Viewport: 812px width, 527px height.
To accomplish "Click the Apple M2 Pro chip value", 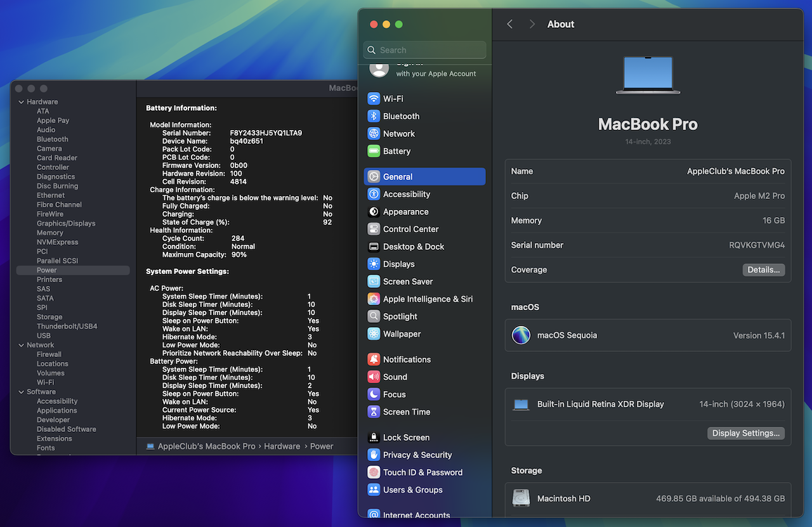I will [x=759, y=196].
